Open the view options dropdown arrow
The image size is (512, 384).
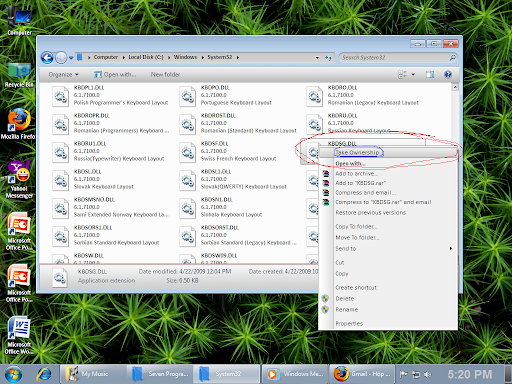click(x=413, y=74)
